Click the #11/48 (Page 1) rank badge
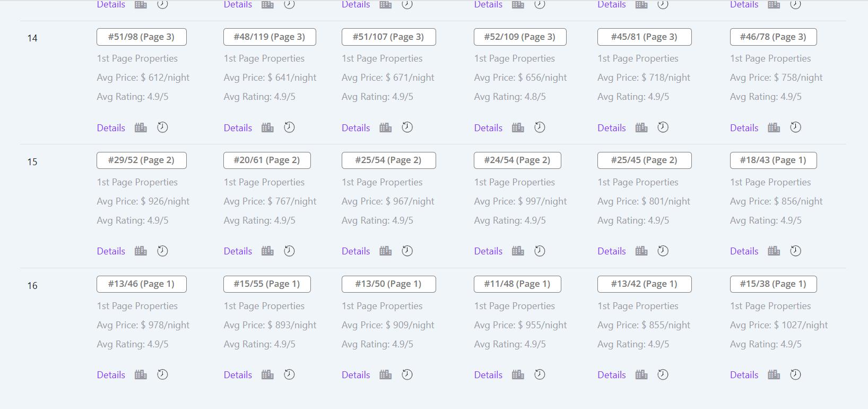This screenshot has height=409, width=868. [517, 284]
